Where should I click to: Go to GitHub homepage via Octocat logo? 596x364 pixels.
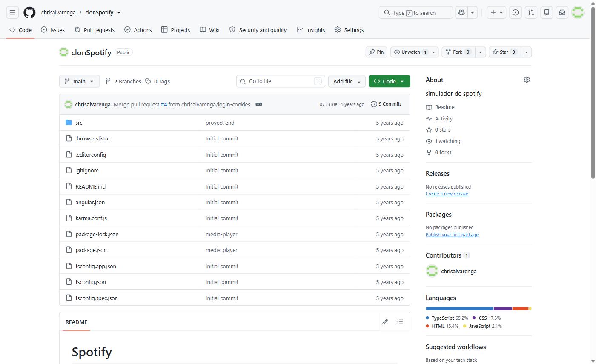click(x=29, y=12)
